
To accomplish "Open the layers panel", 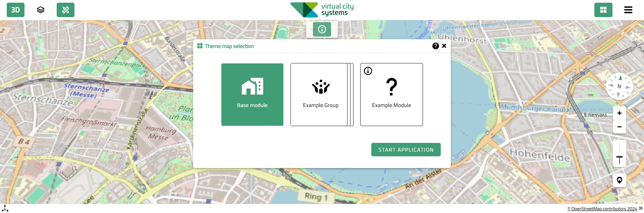I will click(x=41, y=10).
